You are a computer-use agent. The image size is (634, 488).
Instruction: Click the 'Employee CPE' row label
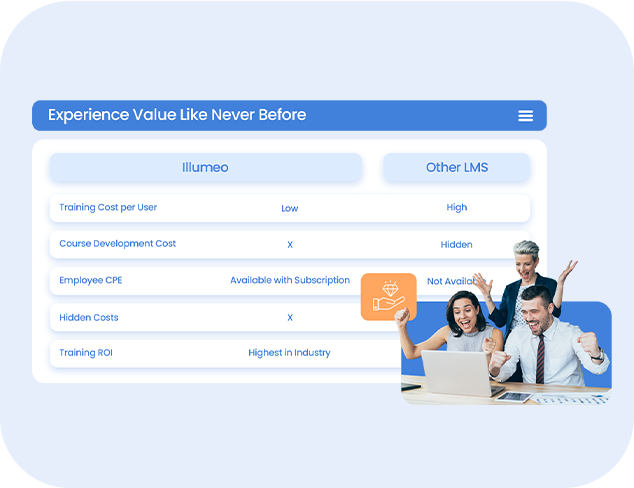tap(91, 280)
